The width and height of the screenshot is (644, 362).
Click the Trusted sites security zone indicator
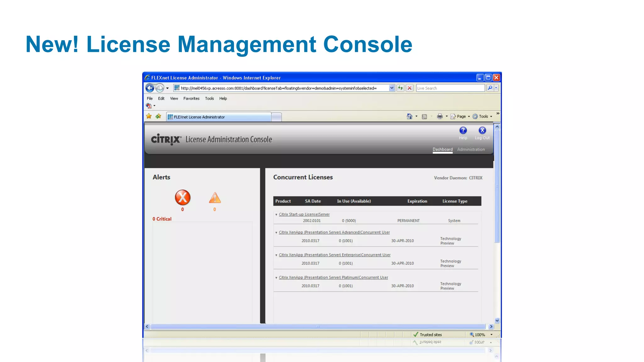[427, 335]
